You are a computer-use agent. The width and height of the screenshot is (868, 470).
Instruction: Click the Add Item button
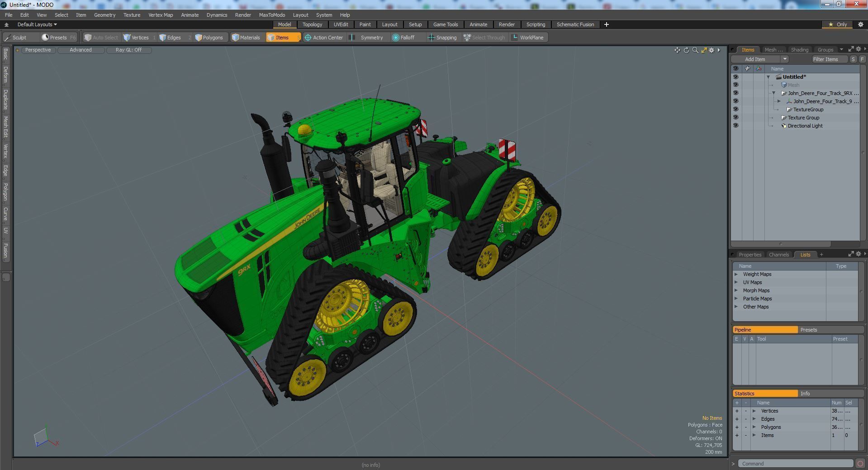click(x=755, y=59)
